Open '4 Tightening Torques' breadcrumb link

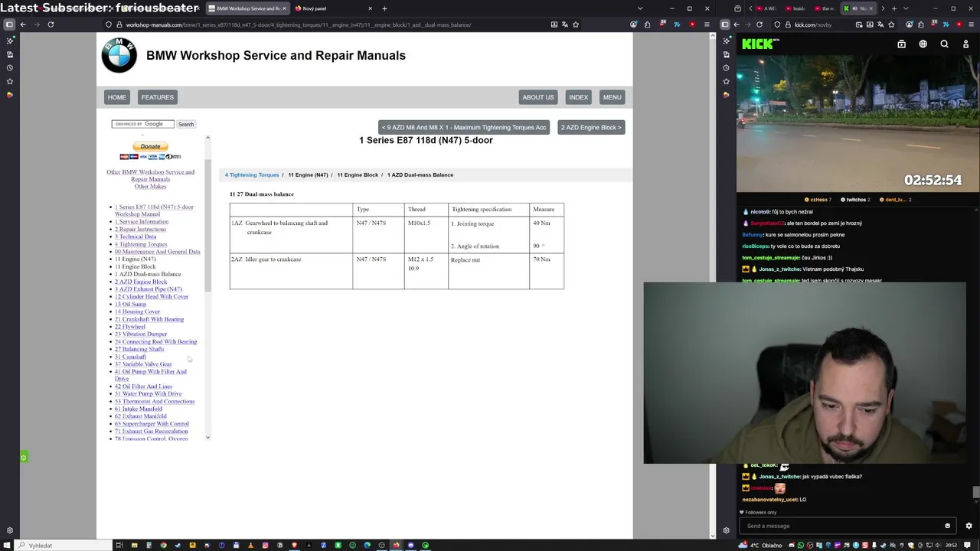[252, 174]
